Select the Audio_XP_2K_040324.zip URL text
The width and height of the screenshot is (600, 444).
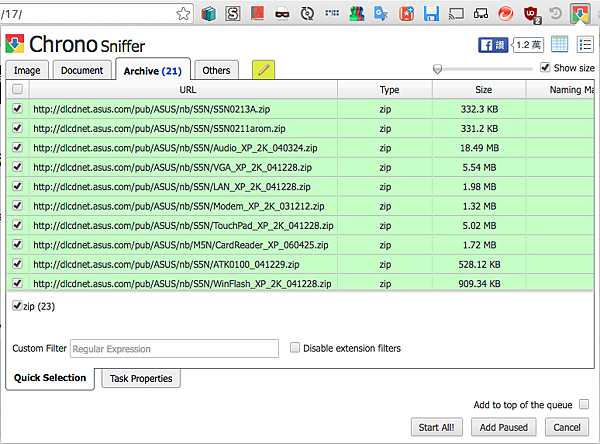click(x=175, y=148)
